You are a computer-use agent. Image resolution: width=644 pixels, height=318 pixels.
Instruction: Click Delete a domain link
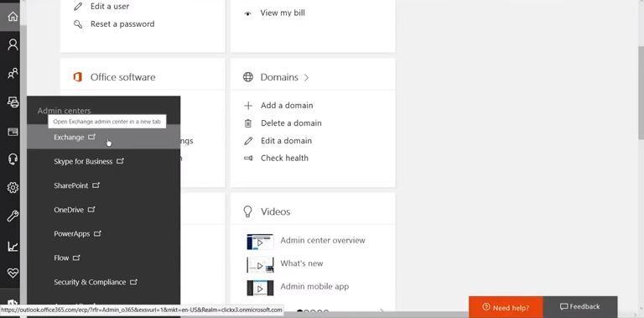click(291, 123)
